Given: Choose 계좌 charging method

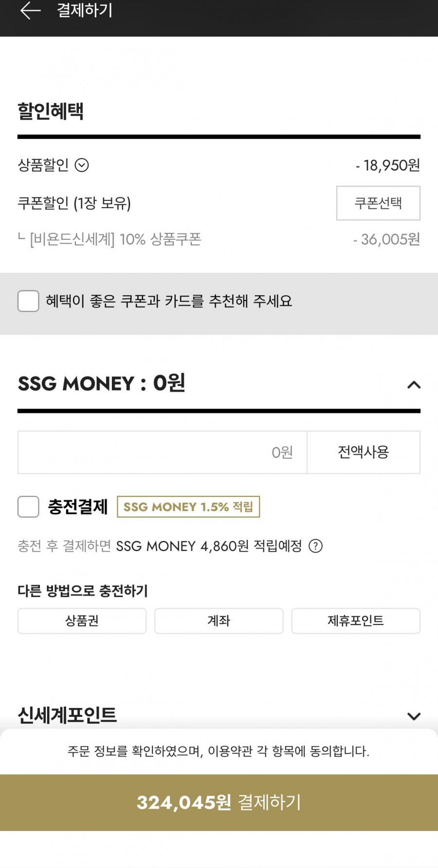Looking at the screenshot, I should point(219,621).
